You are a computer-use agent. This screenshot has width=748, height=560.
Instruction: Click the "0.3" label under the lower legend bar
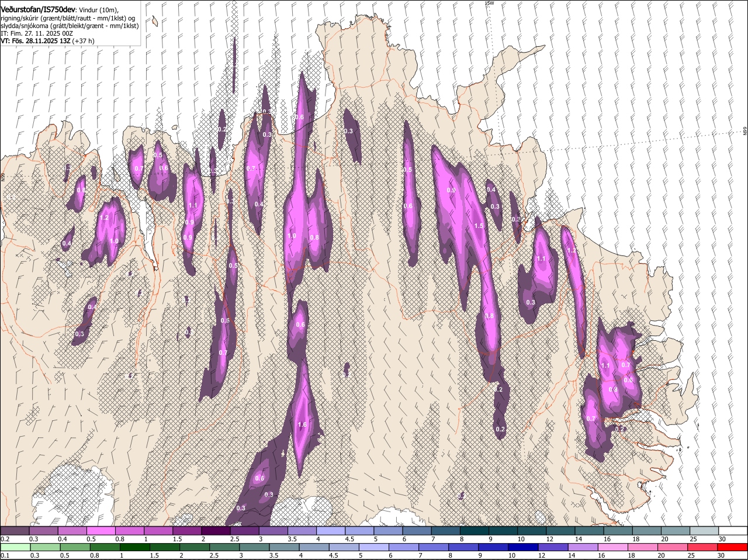[34, 555]
